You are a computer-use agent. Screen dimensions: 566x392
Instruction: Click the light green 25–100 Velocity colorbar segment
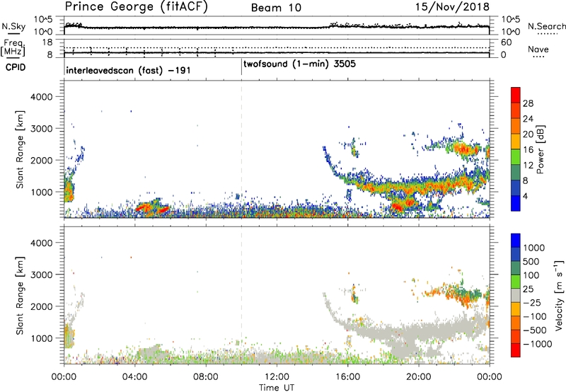516,282
